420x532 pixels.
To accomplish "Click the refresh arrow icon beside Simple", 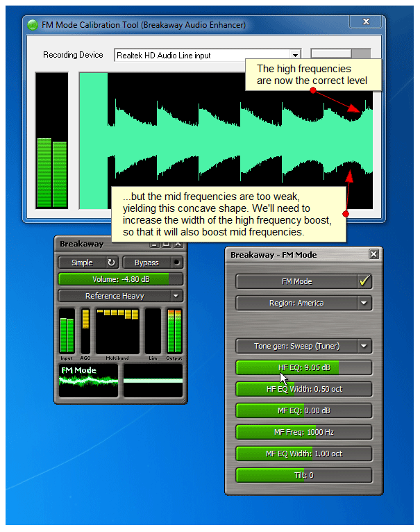I will (111, 263).
